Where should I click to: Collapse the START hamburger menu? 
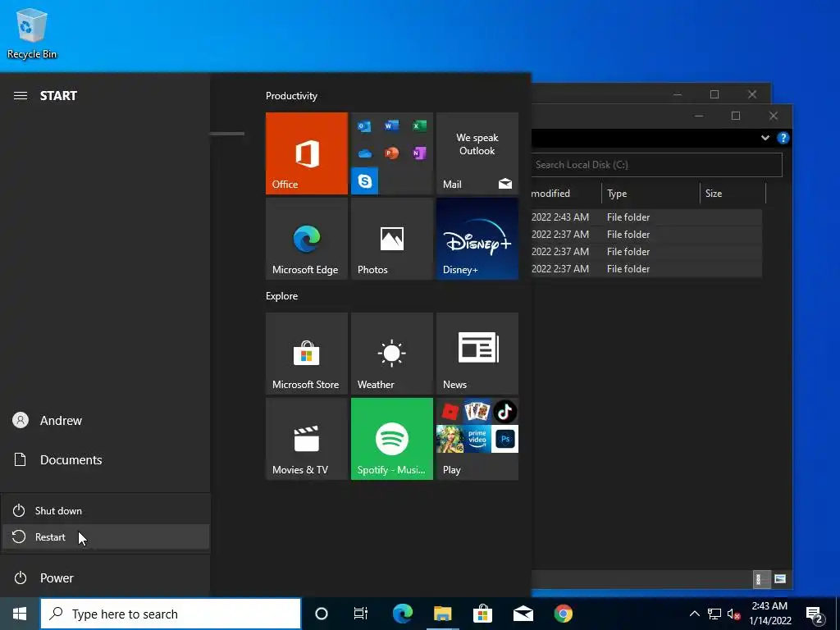[21, 96]
